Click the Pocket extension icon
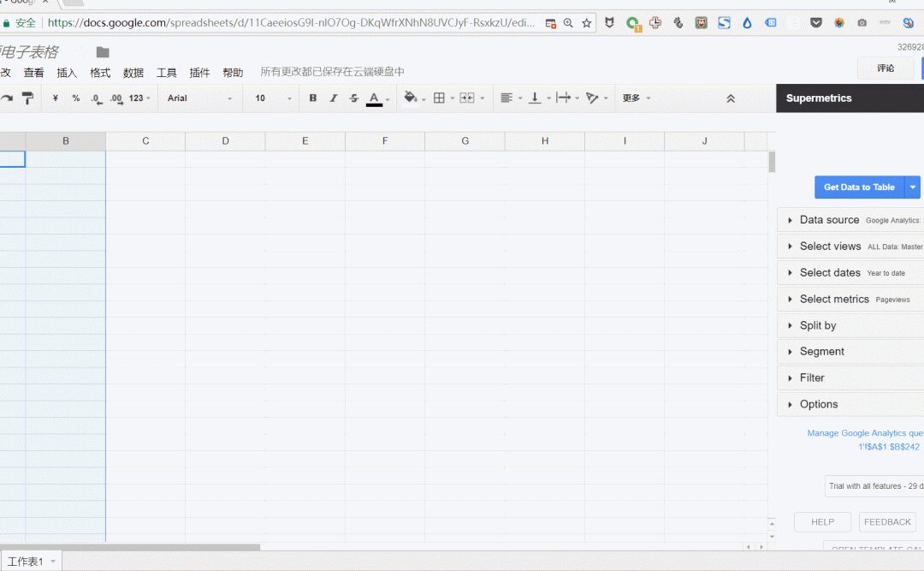 [x=816, y=23]
